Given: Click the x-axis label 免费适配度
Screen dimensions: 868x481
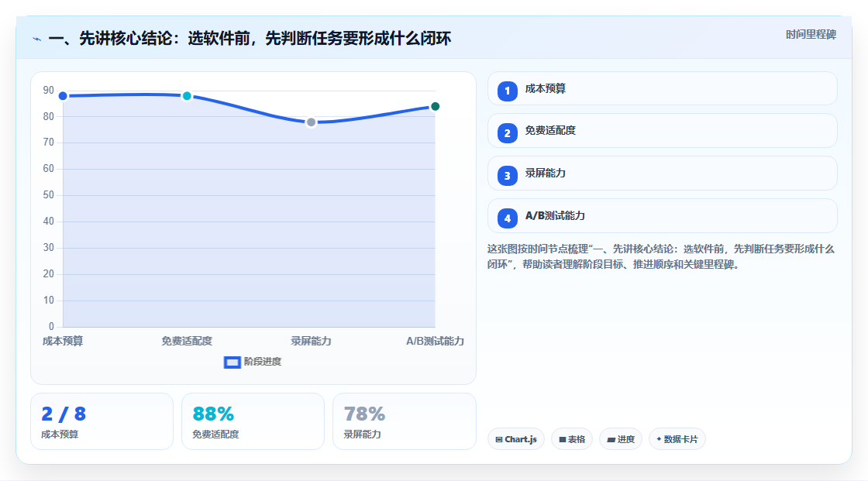Looking at the screenshot, I should click(x=187, y=341).
